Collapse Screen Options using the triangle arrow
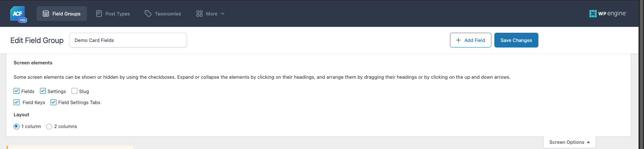 click(x=588, y=142)
